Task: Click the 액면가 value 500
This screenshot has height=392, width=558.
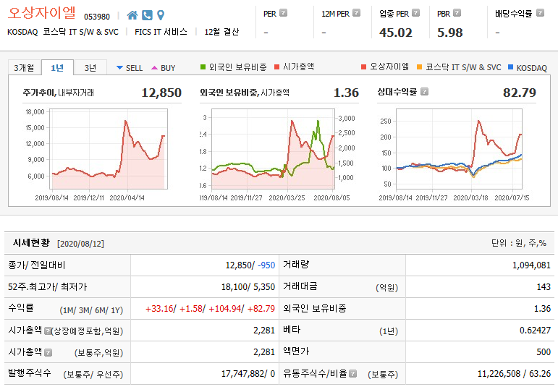Action: pos(544,352)
